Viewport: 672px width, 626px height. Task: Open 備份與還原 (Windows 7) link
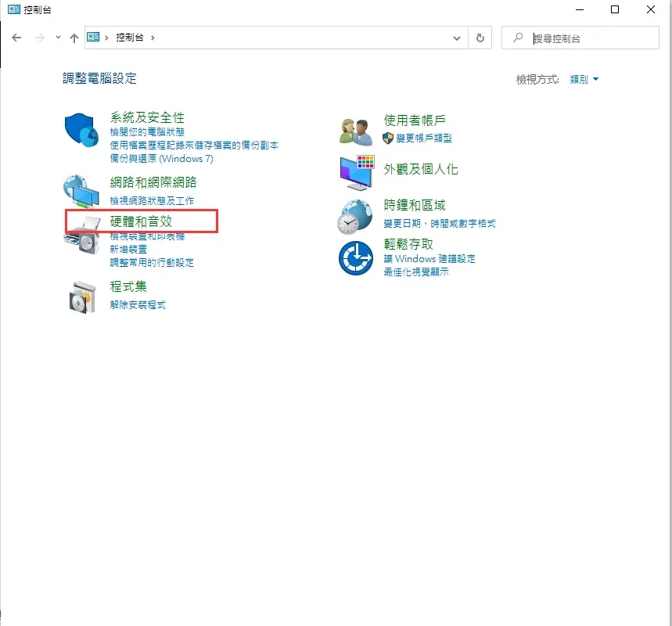point(162,159)
